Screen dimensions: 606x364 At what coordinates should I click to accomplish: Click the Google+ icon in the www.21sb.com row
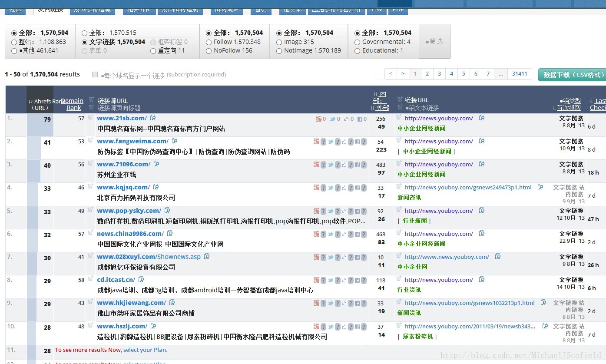pyautogui.click(x=318, y=119)
